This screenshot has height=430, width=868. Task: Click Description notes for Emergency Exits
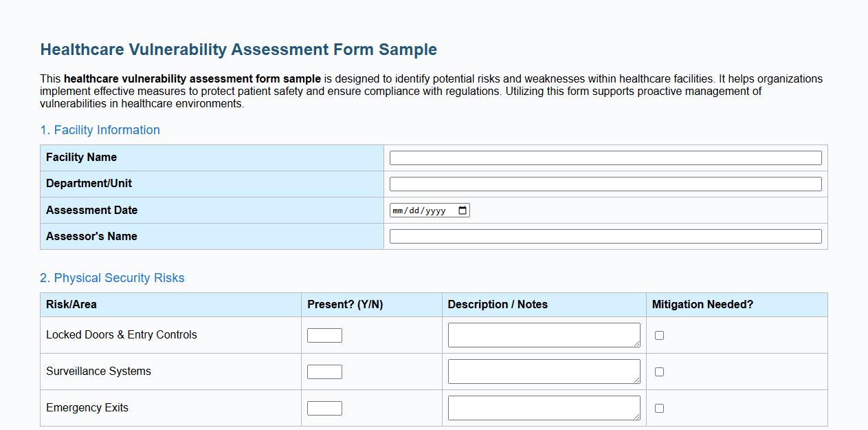pyautogui.click(x=543, y=407)
